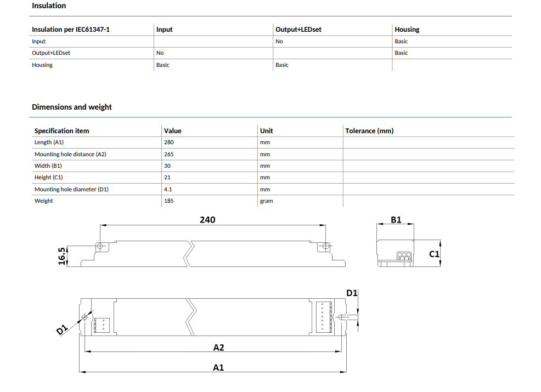
Task: Click the "mm" unit in Length row
Action: click(x=265, y=143)
